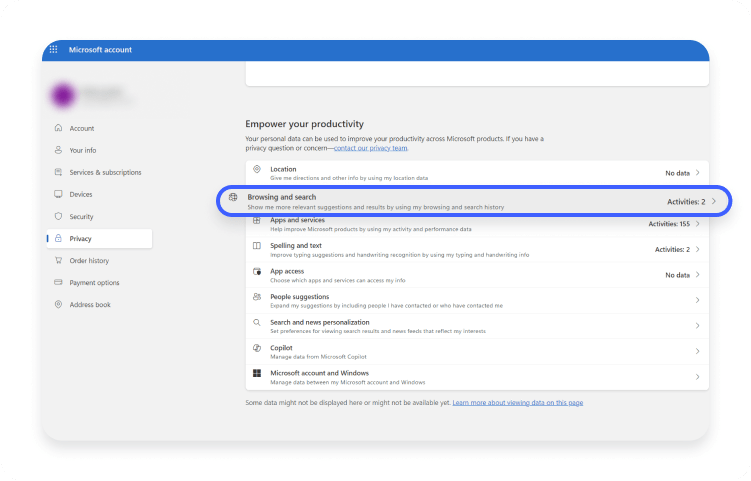Click the purple profile avatar
The height and width of the screenshot is (481, 751).
[x=63, y=95]
